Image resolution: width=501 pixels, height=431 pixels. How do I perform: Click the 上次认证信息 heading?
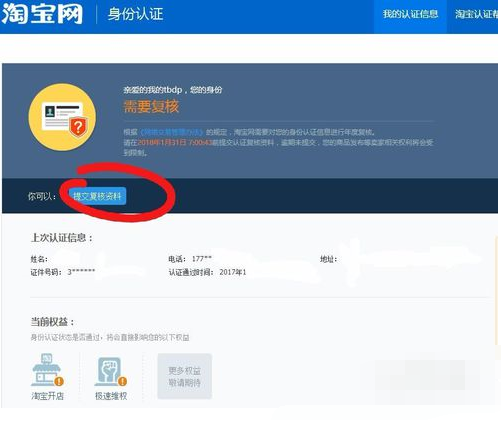tap(62, 238)
